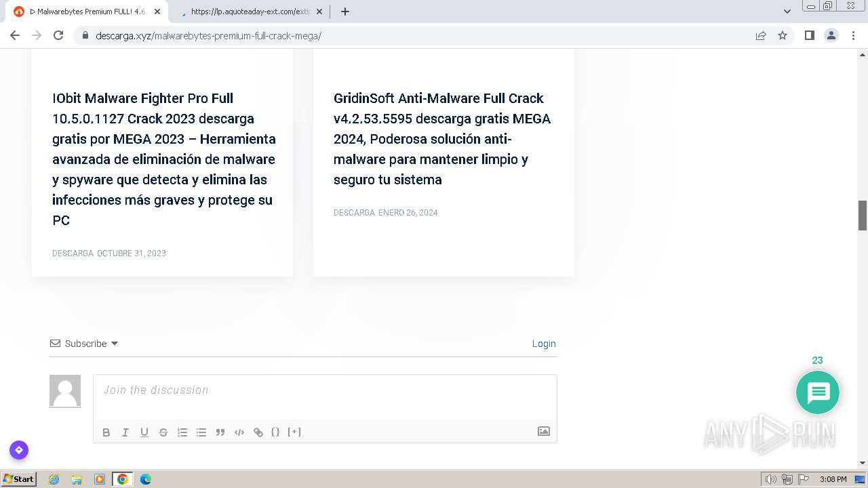Open tab search dropdown arrow
This screenshot has width=868, height=488.
[x=787, y=12]
